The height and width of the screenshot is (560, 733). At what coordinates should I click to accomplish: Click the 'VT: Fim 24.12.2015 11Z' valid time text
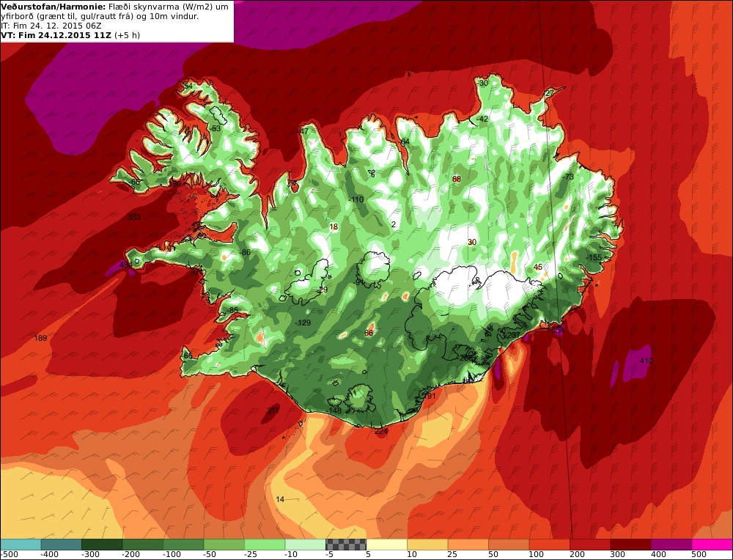click(56, 35)
